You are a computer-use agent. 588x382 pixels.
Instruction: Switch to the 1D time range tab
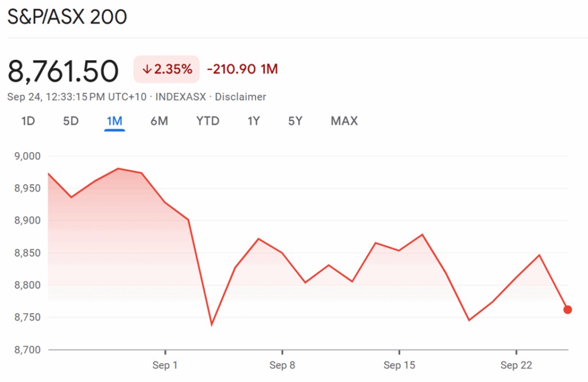(x=28, y=121)
